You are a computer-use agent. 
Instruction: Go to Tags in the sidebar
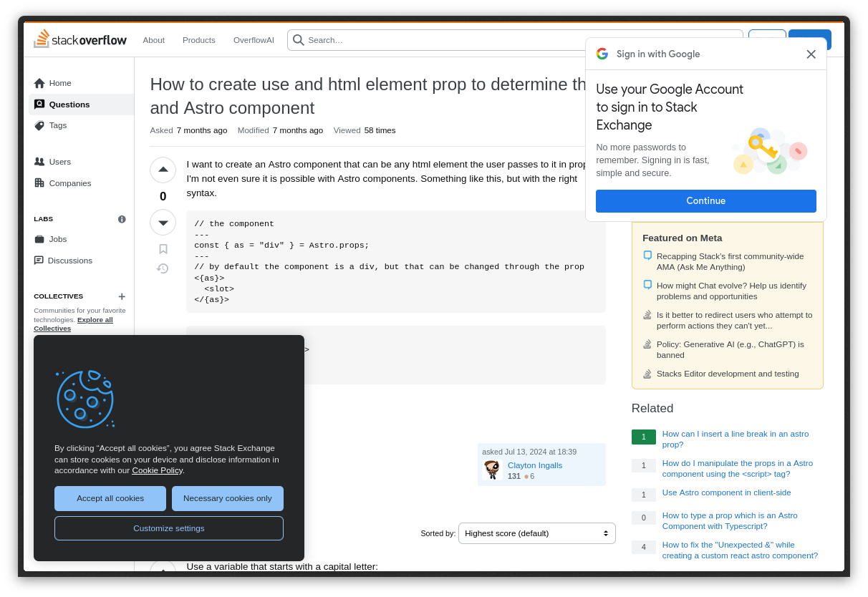coord(57,125)
